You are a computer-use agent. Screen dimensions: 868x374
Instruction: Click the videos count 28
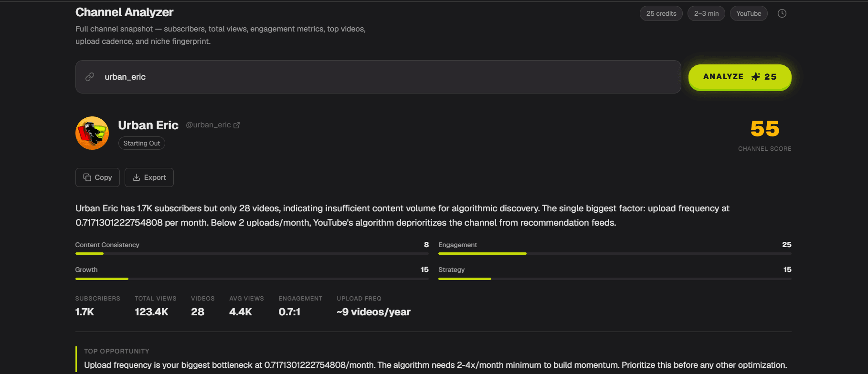pyautogui.click(x=198, y=312)
